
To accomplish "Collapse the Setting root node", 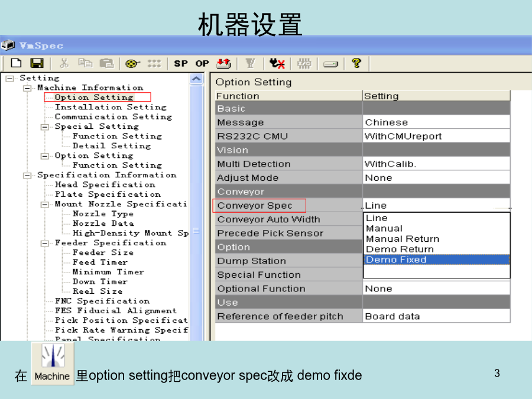I will (x=10, y=79).
